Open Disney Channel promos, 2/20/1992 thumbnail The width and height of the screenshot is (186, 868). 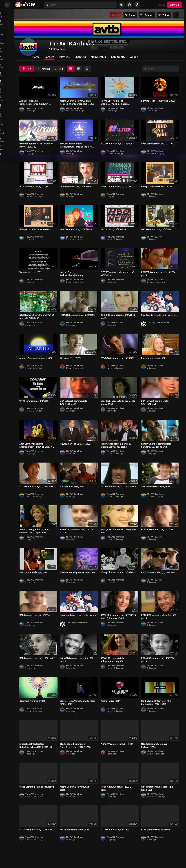click(79, 559)
